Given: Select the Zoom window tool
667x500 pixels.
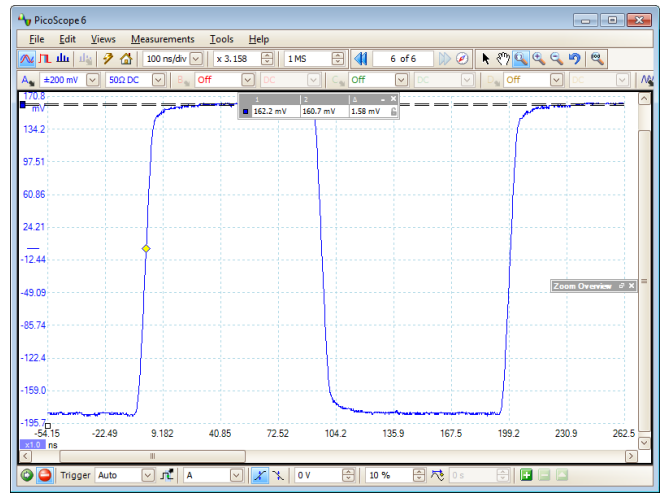Looking at the screenshot, I should (x=521, y=59).
